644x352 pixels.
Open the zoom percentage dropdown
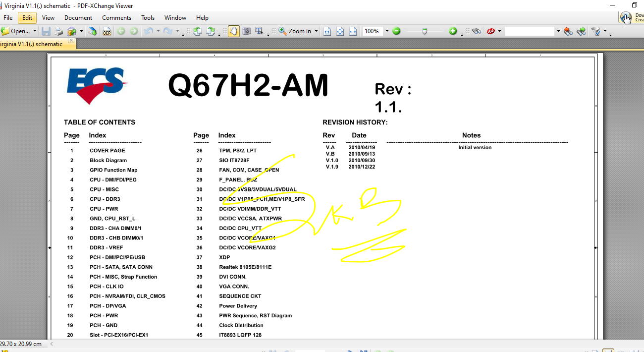387,31
